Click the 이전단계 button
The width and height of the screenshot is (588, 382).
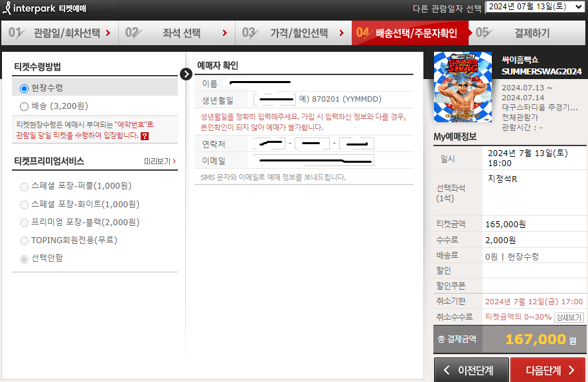pyautogui.click(x=471, y=370)
